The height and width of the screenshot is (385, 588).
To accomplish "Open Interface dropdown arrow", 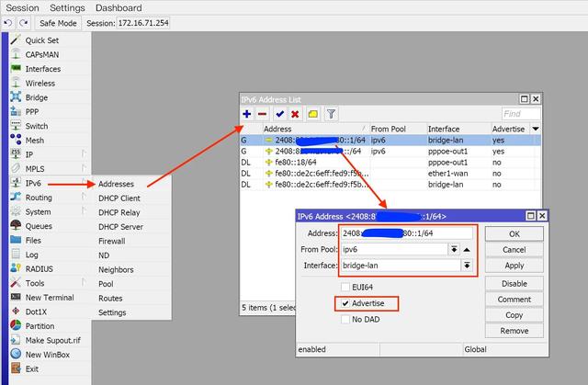I will 467,266.
